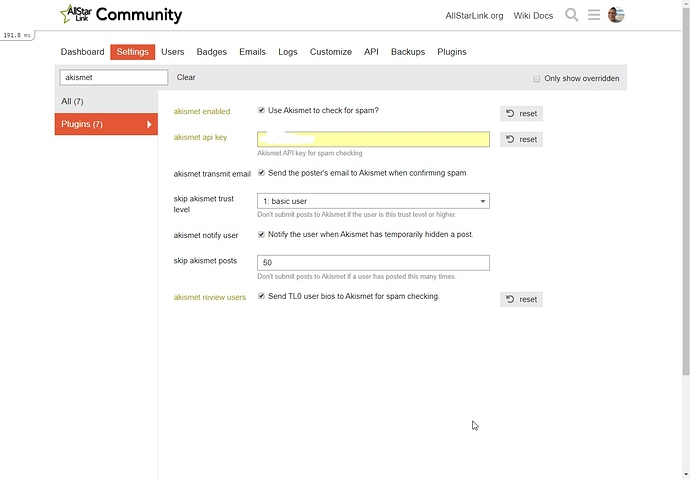Image resolution: width=690 pixels, height=479 pixels.
Task: Select the Settings tab
Action: tap(132, 52)
